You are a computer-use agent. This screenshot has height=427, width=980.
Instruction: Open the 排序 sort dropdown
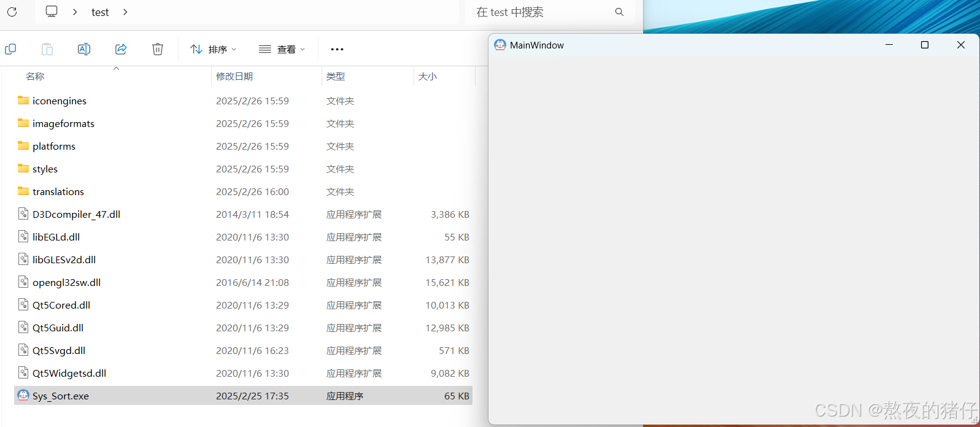pos(214,49)
